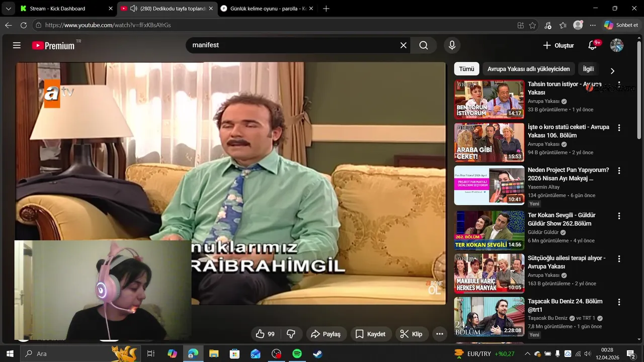Open Steam from taskbar
The height and width of the screenshot is (362, 644).
click(317, 353)
